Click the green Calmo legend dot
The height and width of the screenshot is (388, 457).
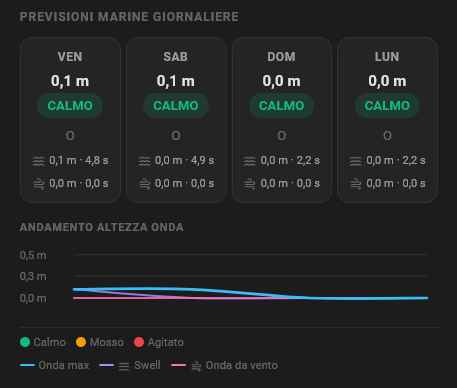click(x=25, y=342)
